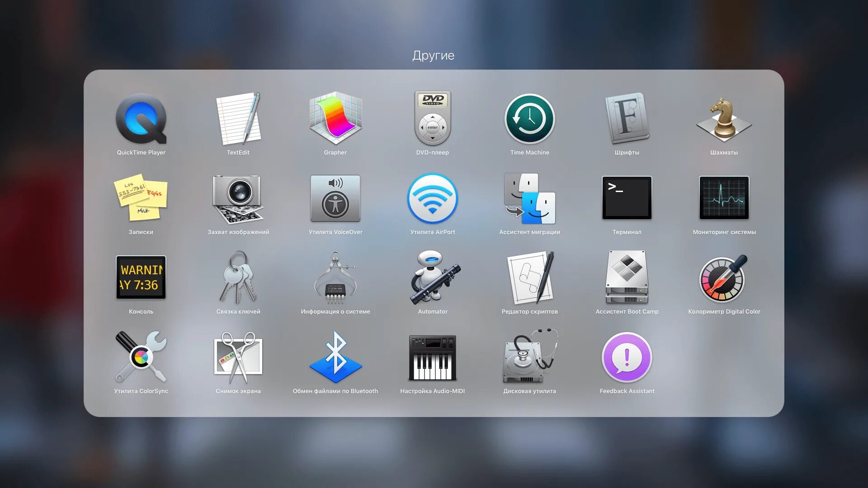Screen dimensions: 868x488
Task: Open the Grapher application
Action: coord(335,119)
